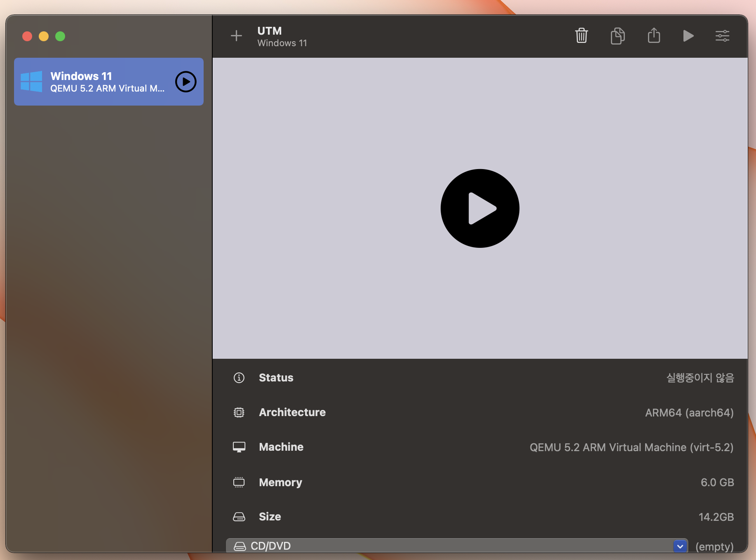Delete the VM using the trash icon
The height and width of the screenshot is (560, 756).
(581, 35)
